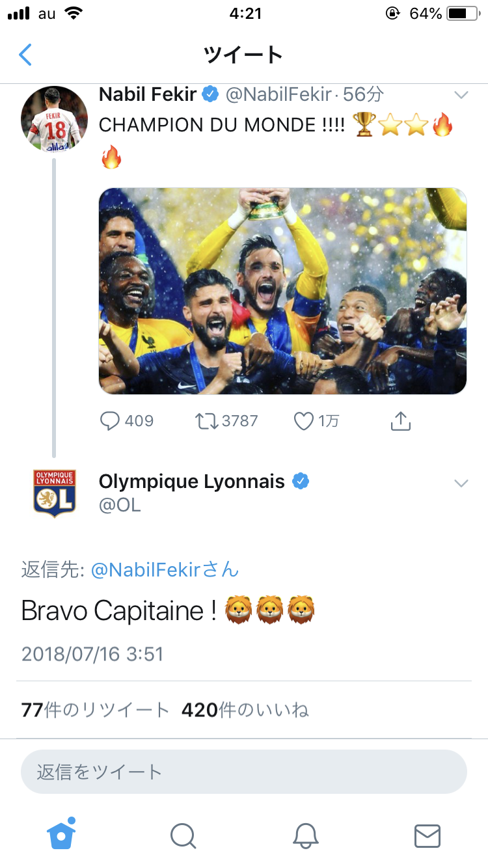
Task: Tap the reply tweet input field
Action: 243,772
